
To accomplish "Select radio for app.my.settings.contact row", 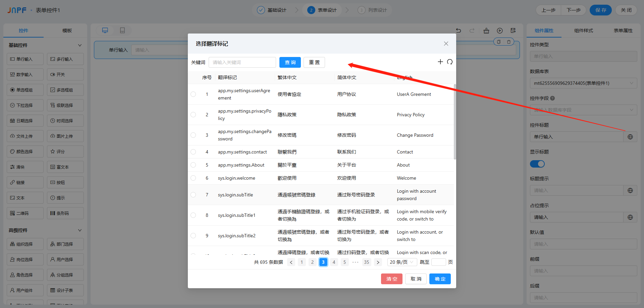I will click(193, 152).
